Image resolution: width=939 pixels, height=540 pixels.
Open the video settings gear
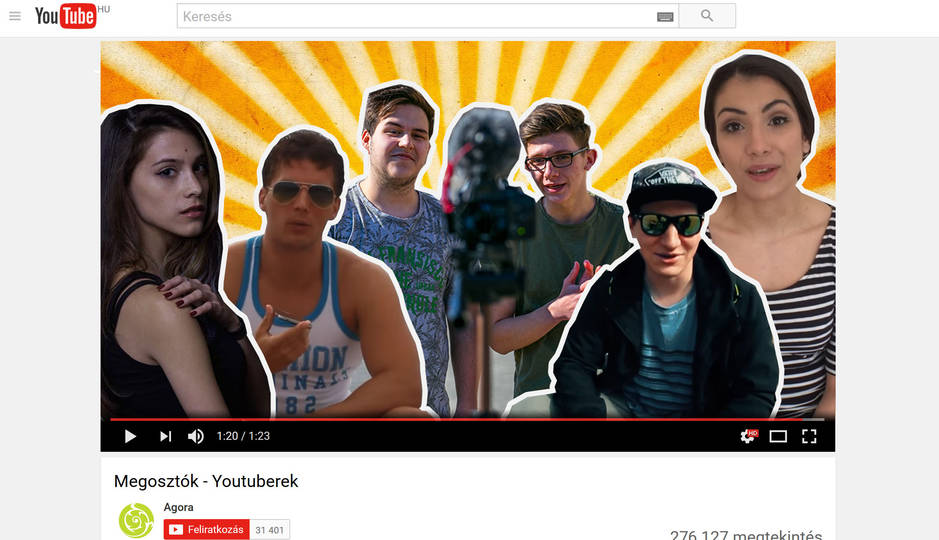pos(747,436)
